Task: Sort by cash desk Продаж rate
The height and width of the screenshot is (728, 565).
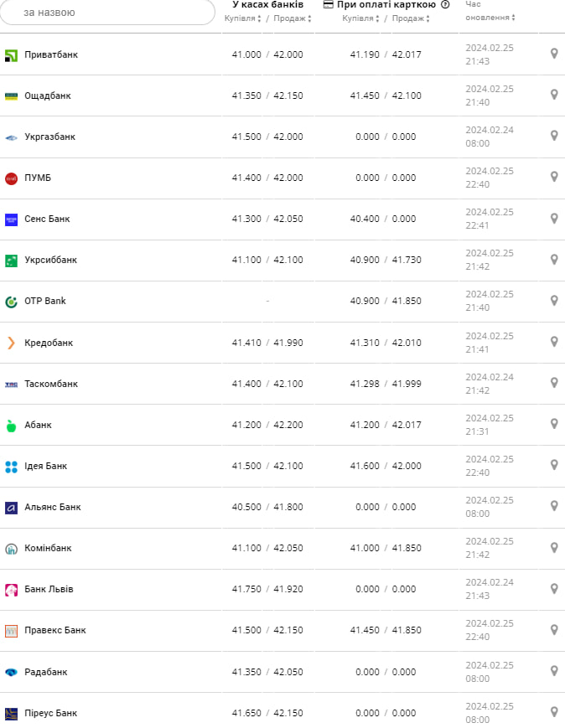Action: pyautogui.click(x=292, y=18)
